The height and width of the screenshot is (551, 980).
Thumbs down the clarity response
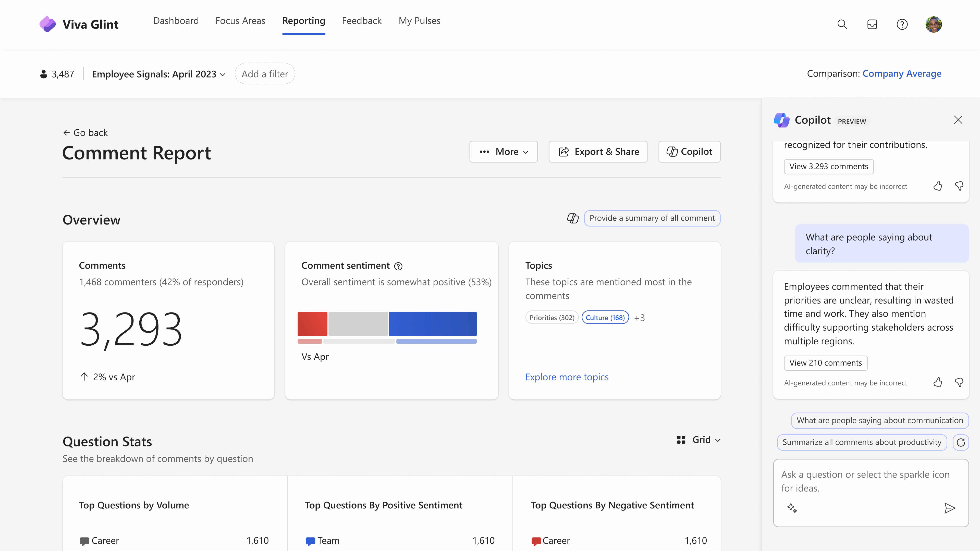[959, 383]
